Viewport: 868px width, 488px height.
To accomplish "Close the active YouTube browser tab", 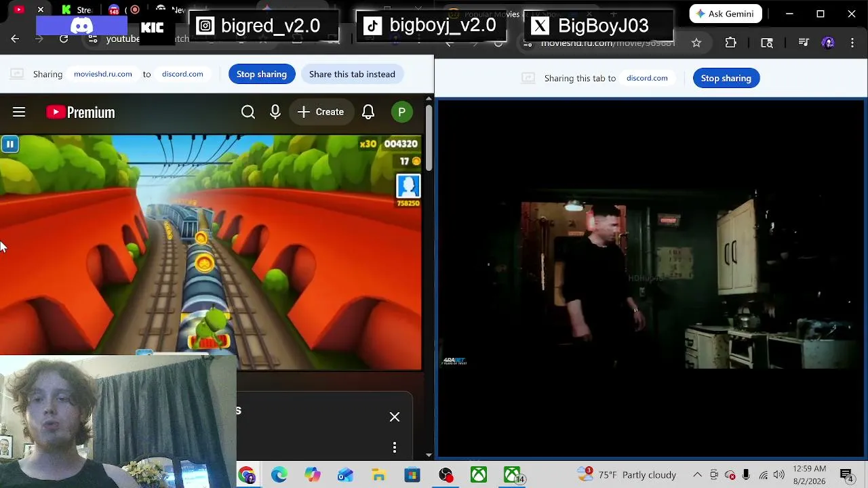I will click(41, 10).
